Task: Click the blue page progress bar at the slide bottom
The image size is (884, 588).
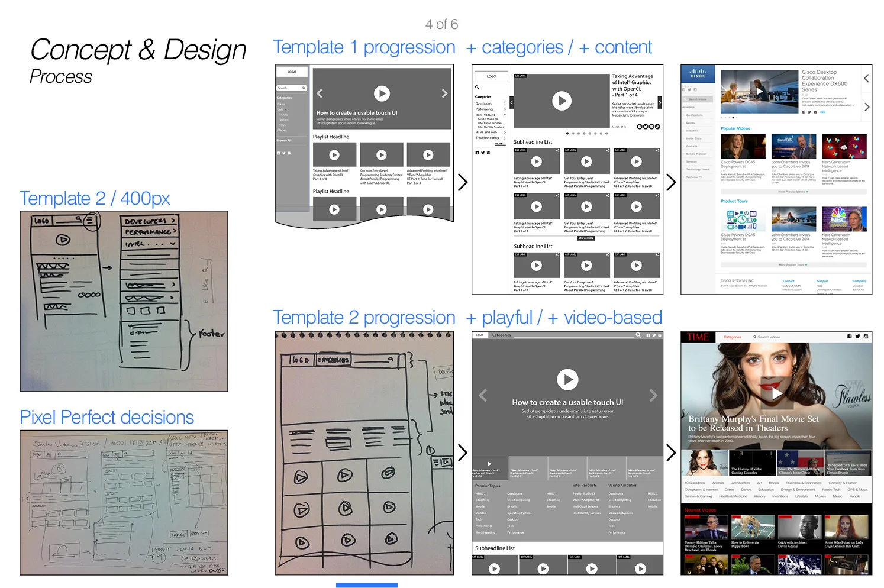Action: tap(367, 585)
